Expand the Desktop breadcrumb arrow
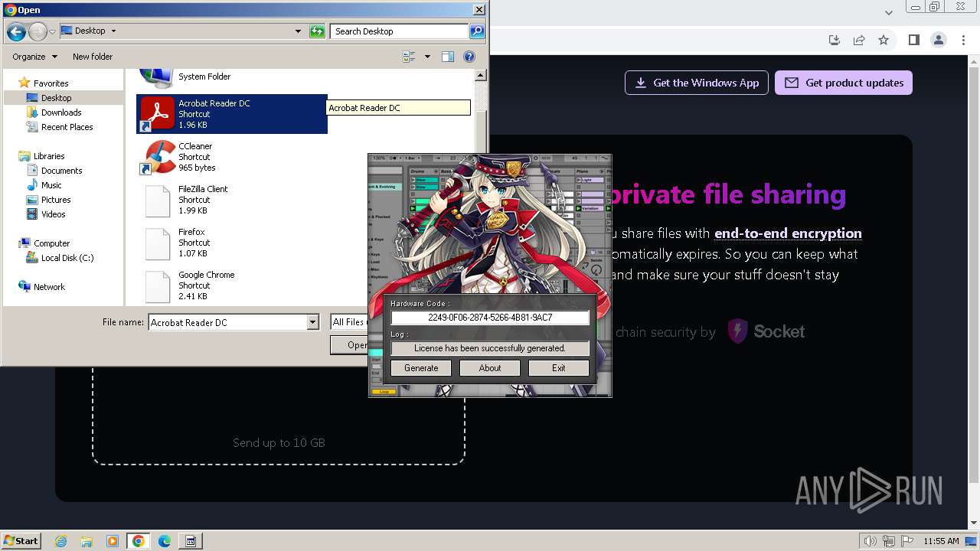This screenshot has height=551, width=980. point(114,31)
